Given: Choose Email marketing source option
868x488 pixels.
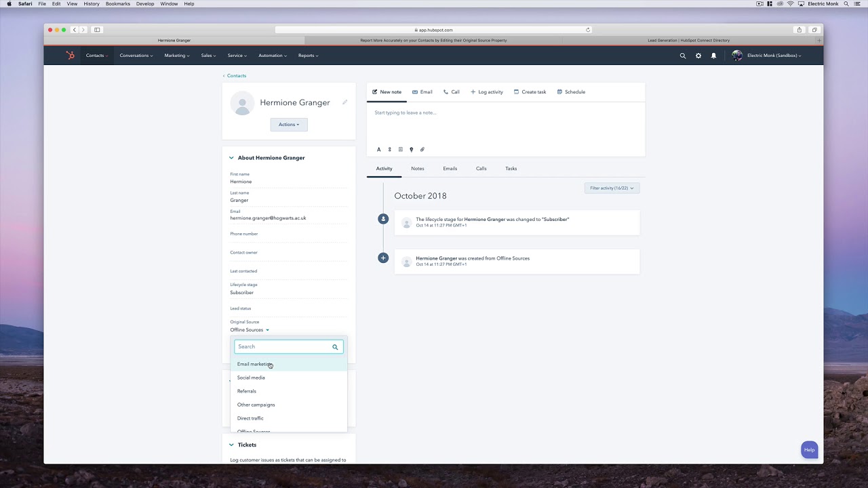Looking at the screenshot, I should [289, 365].
